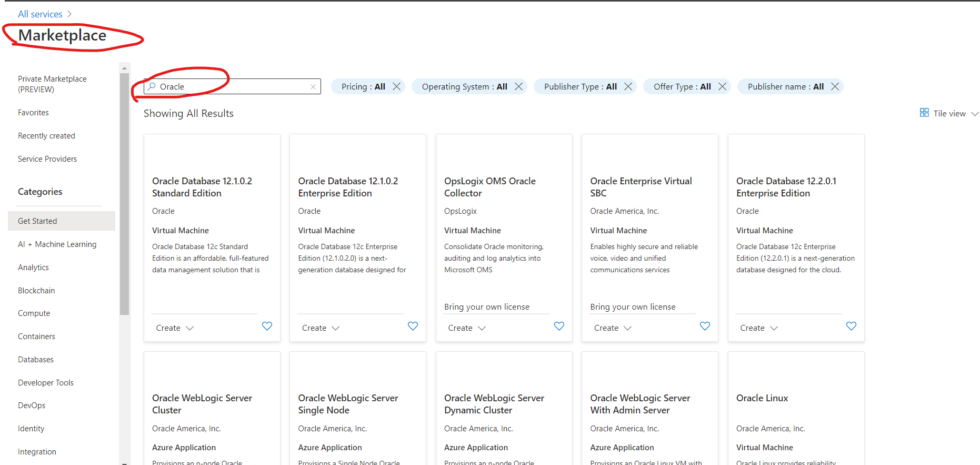Image resolution: width=980 pixels, height=465 pixels.
Task: Select AI + Machine Learning category
Action: click(57, 244)
